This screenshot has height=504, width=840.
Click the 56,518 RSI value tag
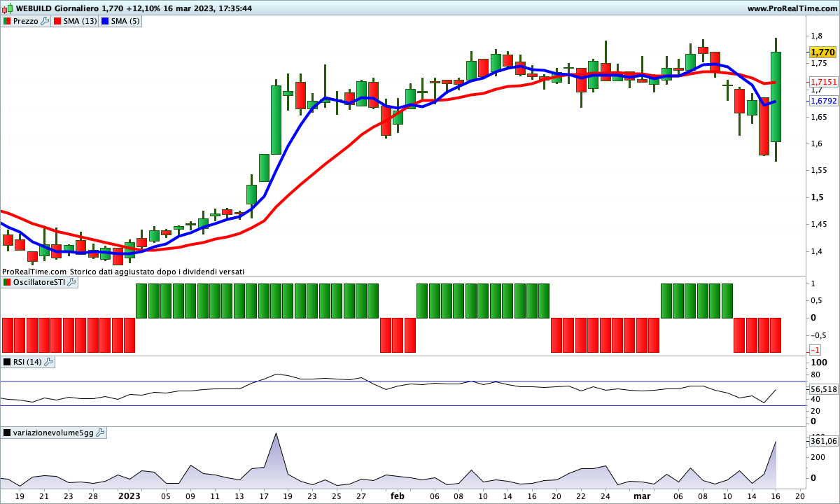tap(824, 389)
